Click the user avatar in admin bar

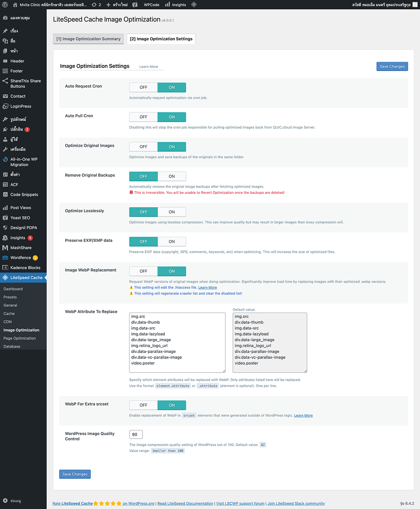click(415, 5)
